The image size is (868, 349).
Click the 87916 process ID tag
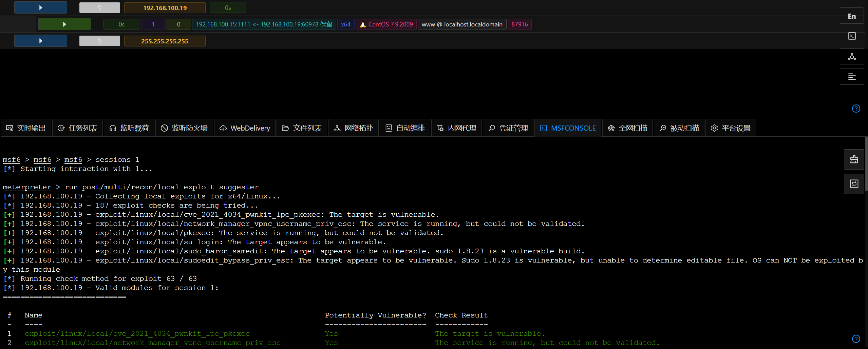point(519,24)
